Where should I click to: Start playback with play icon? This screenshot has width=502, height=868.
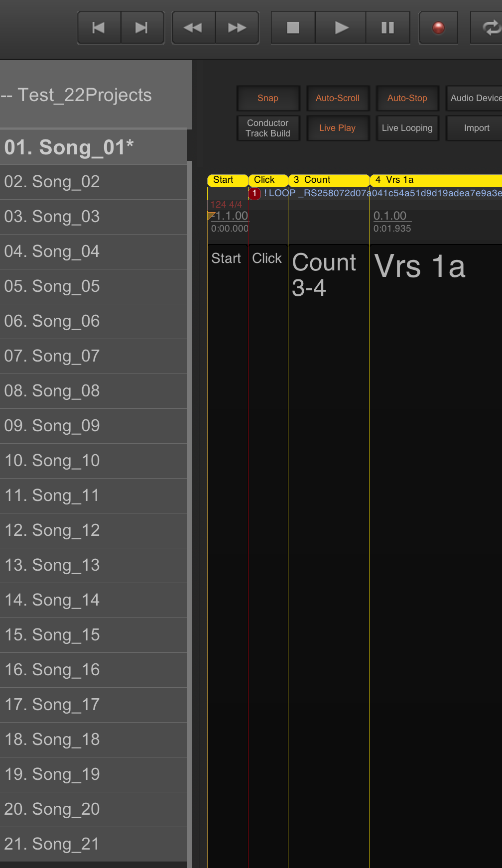tap(341, 28)
